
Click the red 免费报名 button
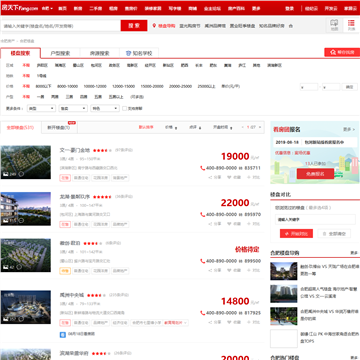(x=315, y=174)
